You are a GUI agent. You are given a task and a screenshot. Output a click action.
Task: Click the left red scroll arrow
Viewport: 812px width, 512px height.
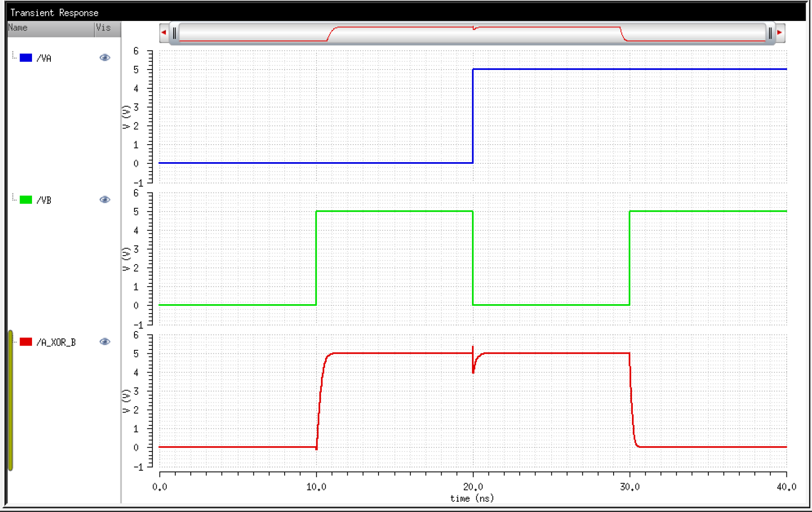coord(164,32)
